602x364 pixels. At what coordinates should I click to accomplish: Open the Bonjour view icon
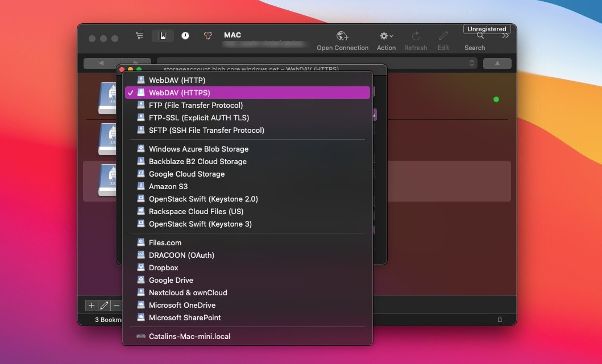(x=209, y=36)
